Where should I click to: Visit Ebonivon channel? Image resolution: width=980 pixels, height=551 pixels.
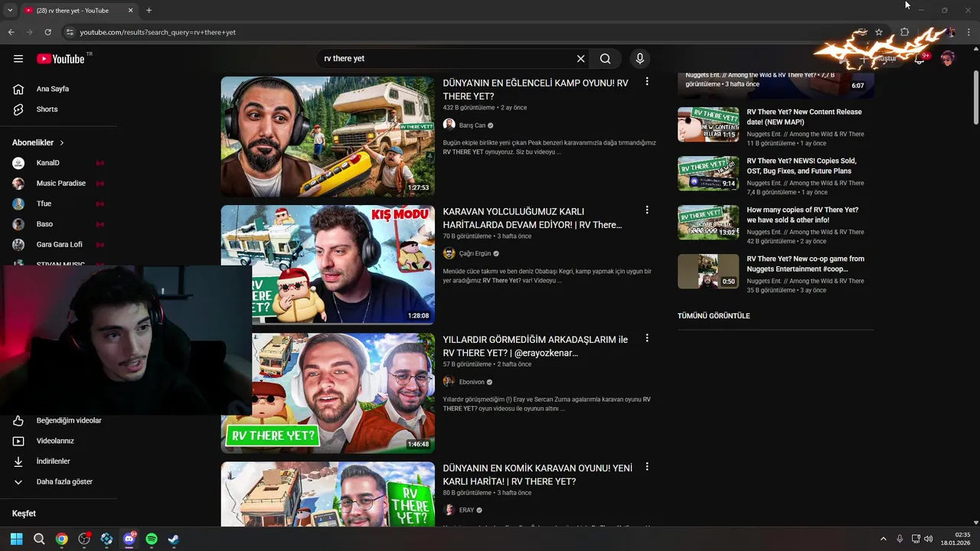(472, 382)
